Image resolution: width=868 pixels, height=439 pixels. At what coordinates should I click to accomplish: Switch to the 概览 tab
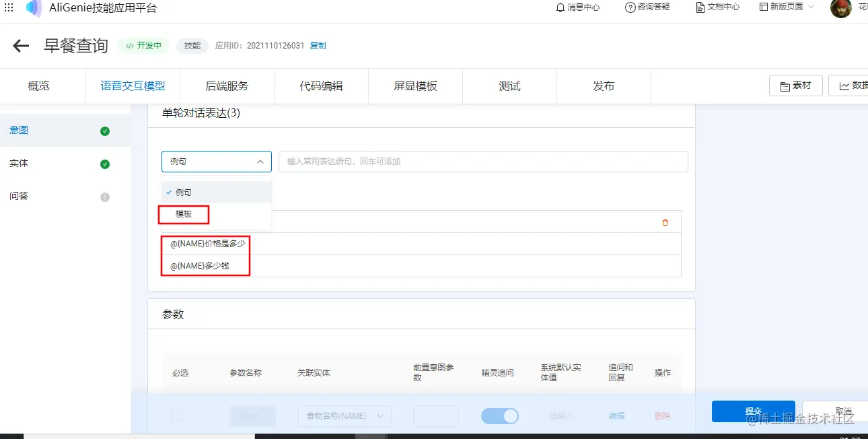pyautogui.click(x=39, y=86)
